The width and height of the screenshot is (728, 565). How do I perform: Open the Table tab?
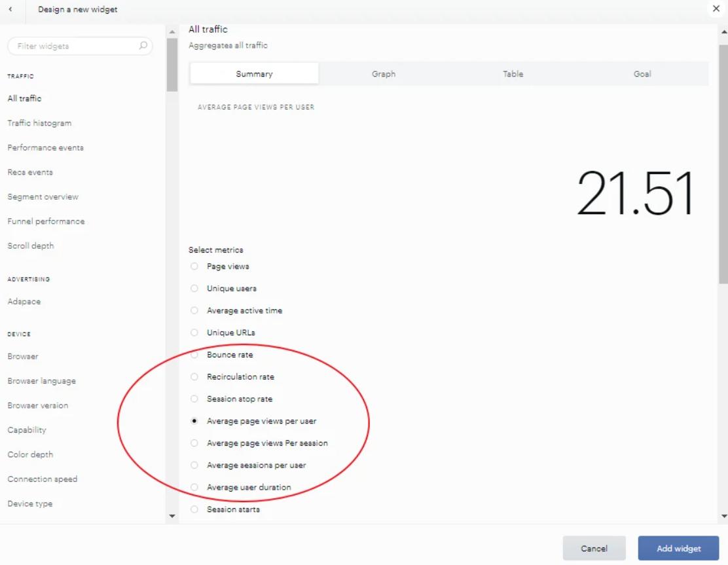(513, 74)
